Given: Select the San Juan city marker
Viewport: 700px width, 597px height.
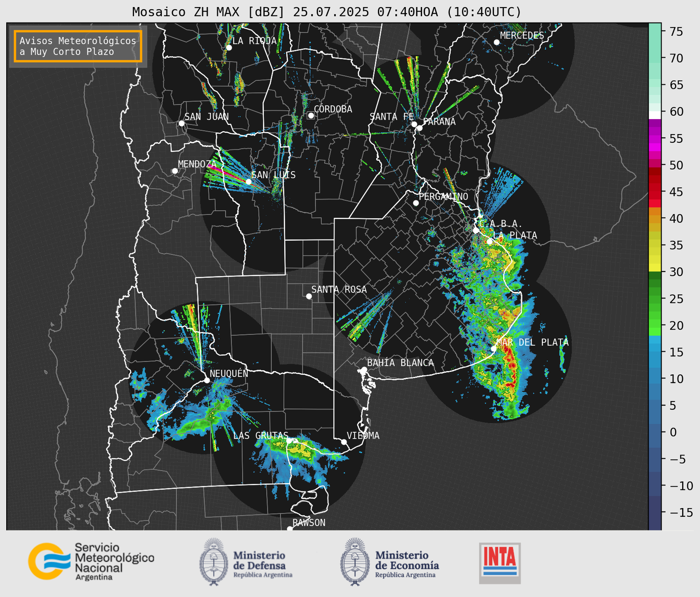Looking at the screenshot, I should 181,123.
